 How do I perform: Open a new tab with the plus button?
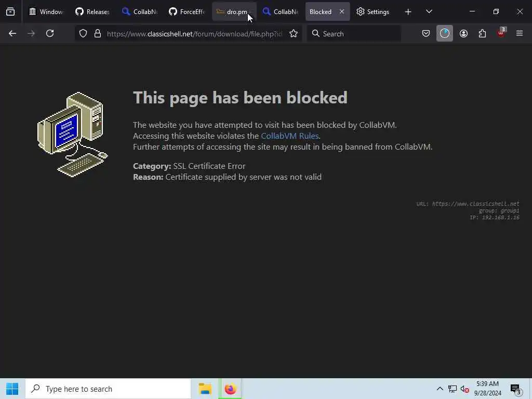coord(408,12)
